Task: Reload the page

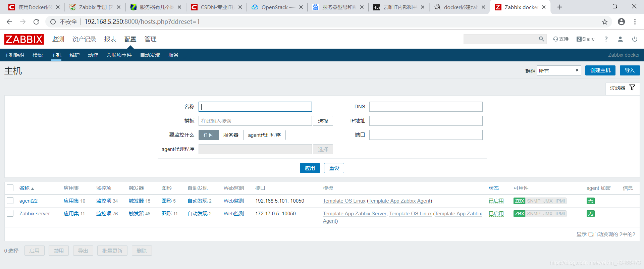Action: [36, 22]
